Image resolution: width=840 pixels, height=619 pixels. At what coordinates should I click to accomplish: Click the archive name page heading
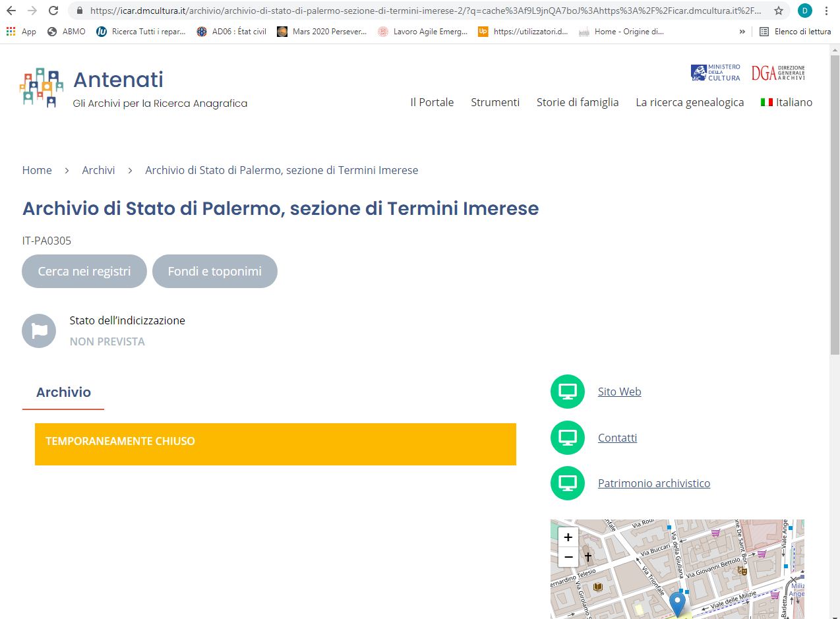(281, 208)
